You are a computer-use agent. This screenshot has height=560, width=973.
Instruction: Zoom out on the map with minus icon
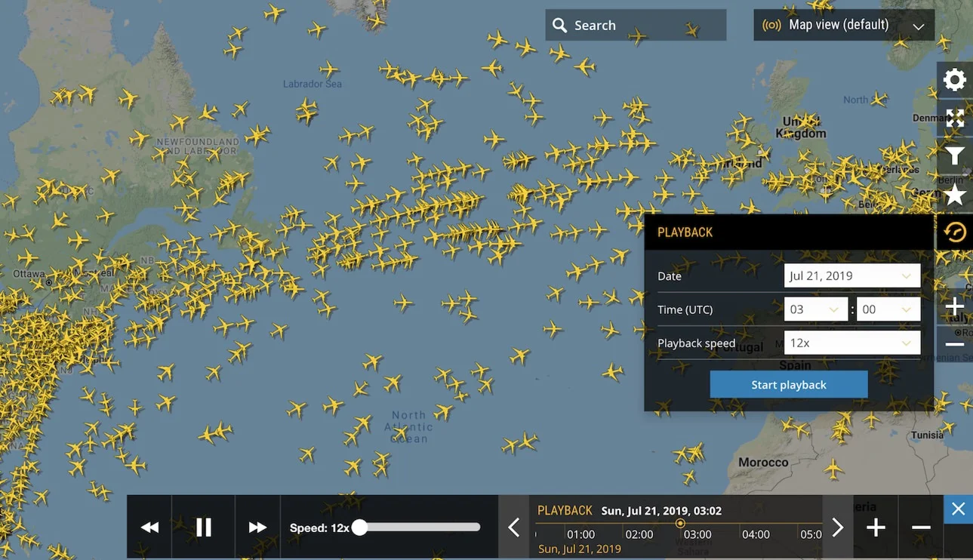(955, 344)
